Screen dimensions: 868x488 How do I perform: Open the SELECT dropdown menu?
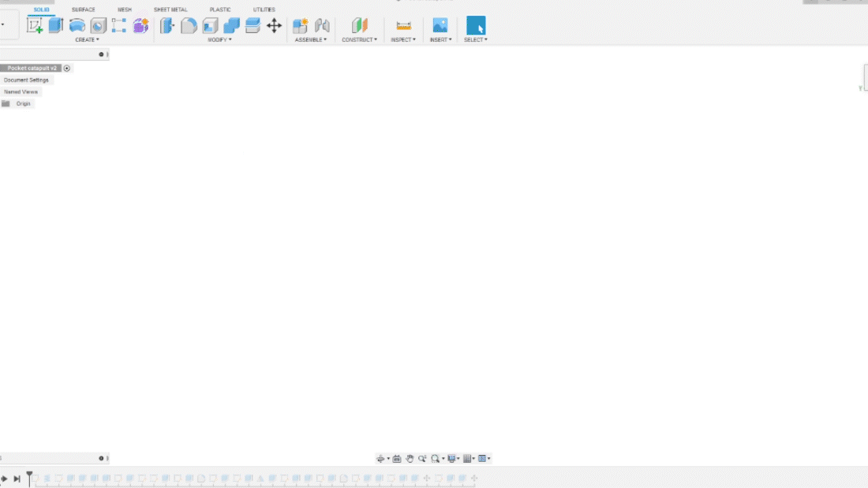coord(476,40)
